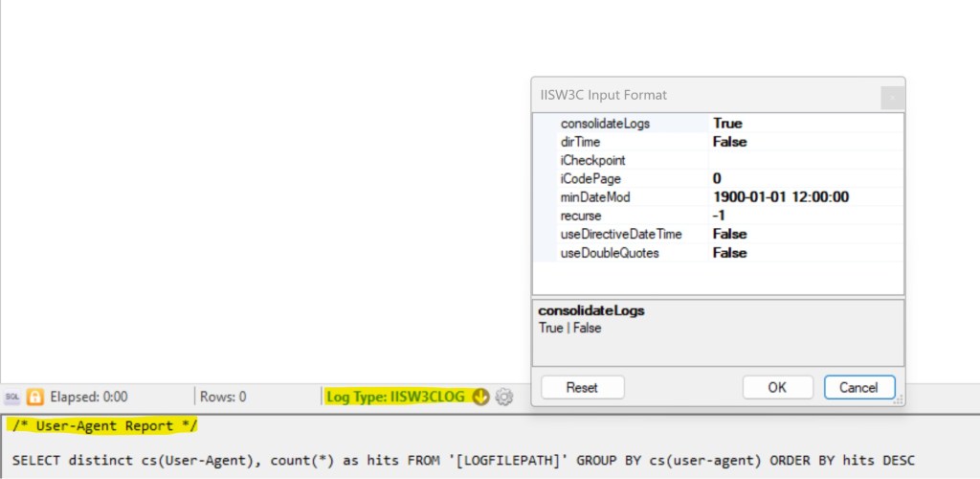This screenshot has width=980, height=479.
Task: Close the IISW3C Input Format dialog
Action: coord(891,96)
